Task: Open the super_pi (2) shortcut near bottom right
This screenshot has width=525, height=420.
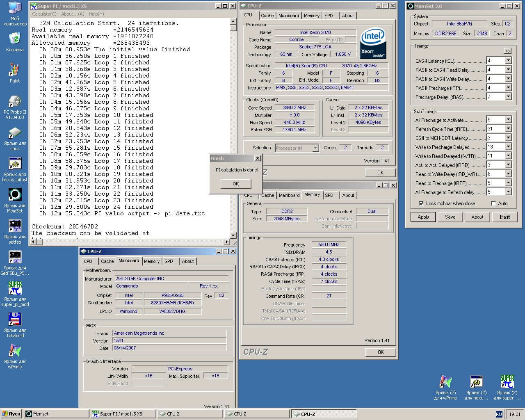Action: click(x=507, y=388)
